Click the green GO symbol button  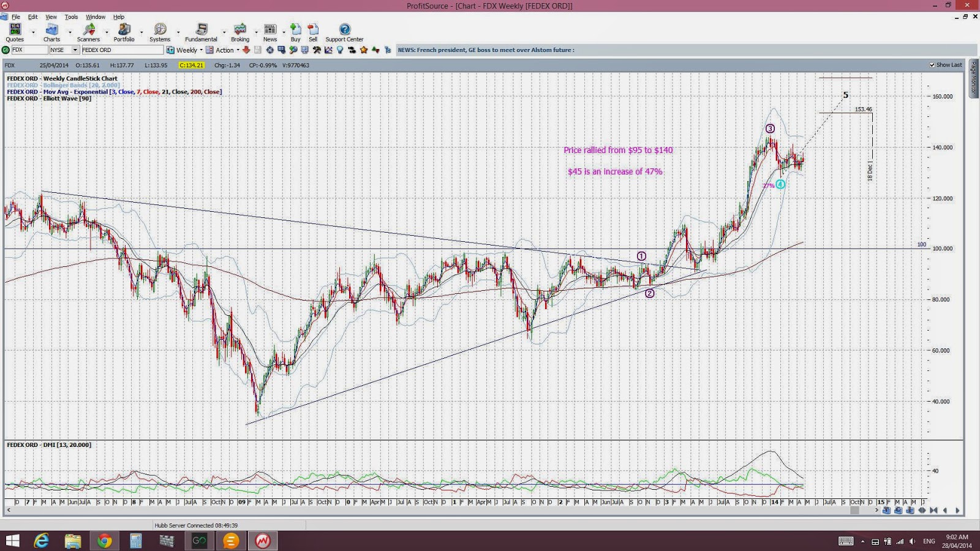tap(6, 50)
